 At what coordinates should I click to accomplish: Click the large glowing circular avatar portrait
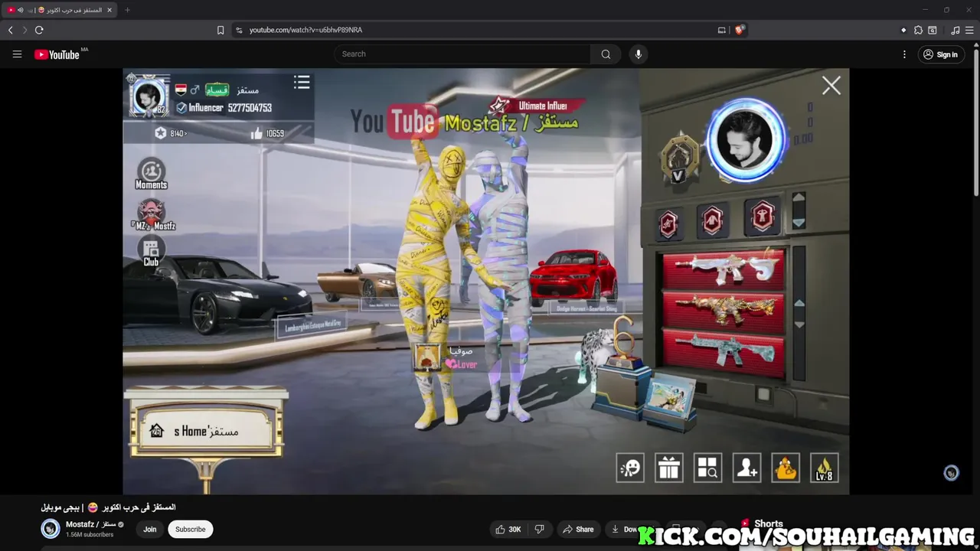(746, 140)
